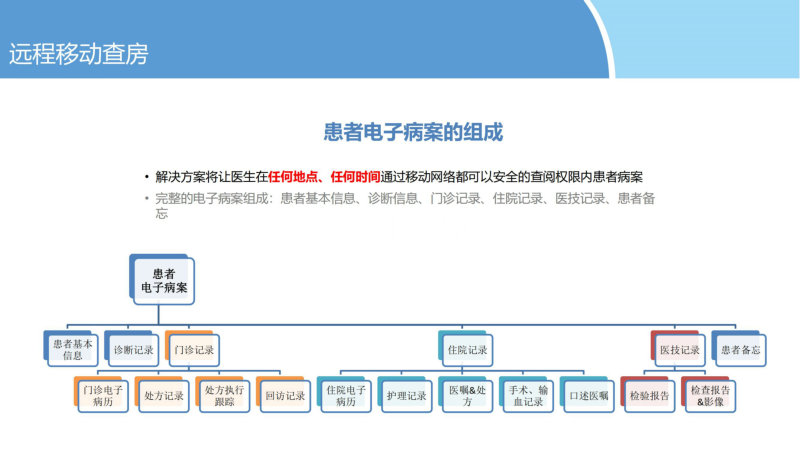Select the root node 患者电子病案
800x450 pixels.
(x=164, y=281)
